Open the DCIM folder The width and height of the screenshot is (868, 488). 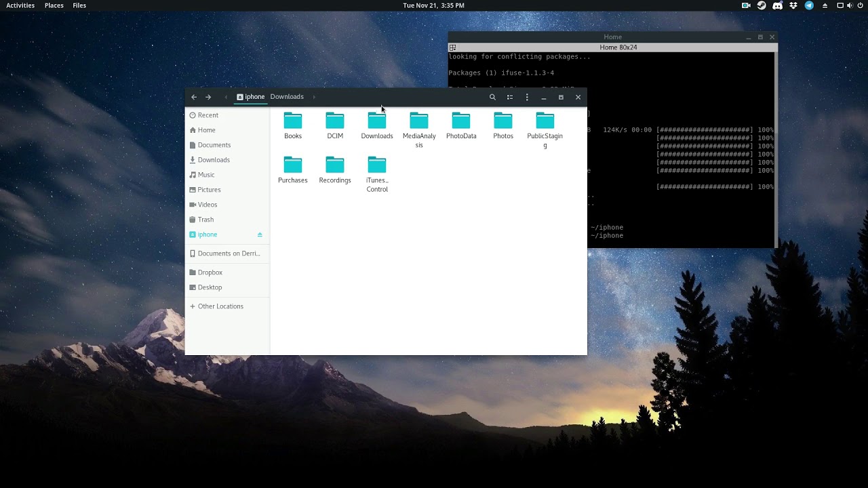[335, 126]
